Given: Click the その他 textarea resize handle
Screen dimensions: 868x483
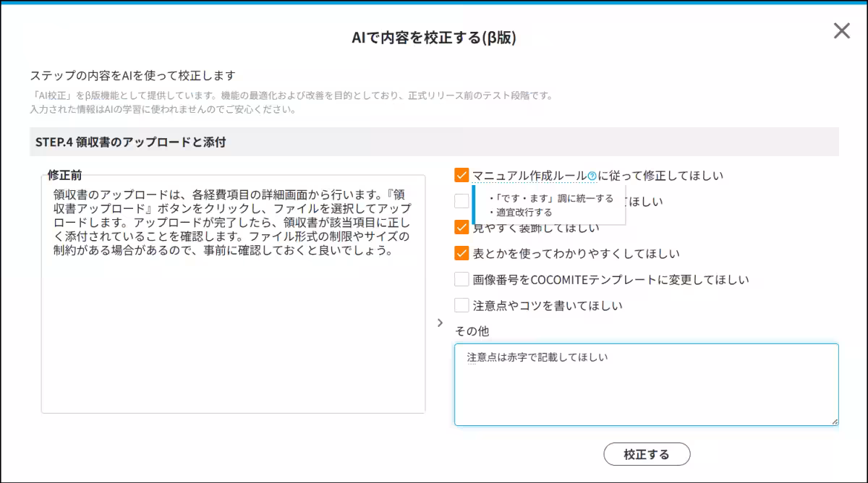Looking at the screenshot, I should 835,421.
